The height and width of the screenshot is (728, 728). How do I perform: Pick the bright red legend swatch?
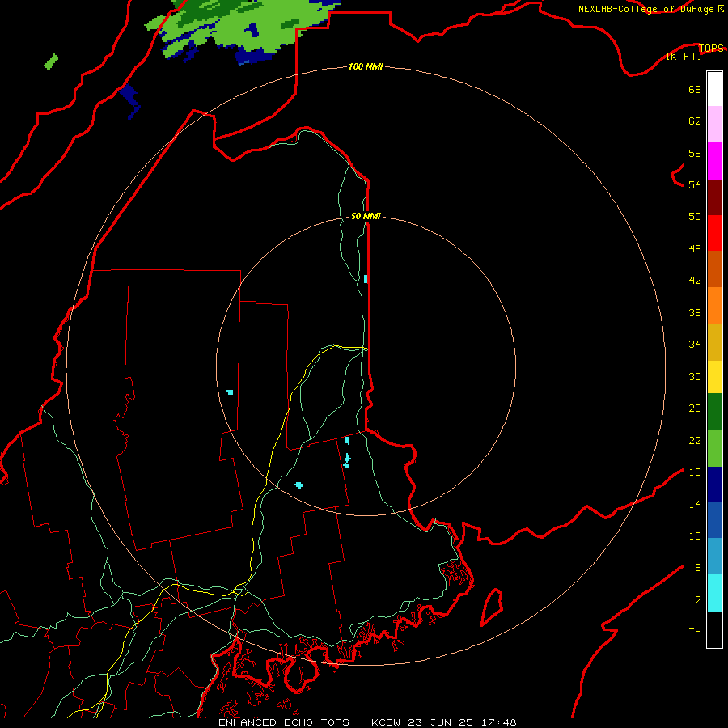[x=714, y=234]
